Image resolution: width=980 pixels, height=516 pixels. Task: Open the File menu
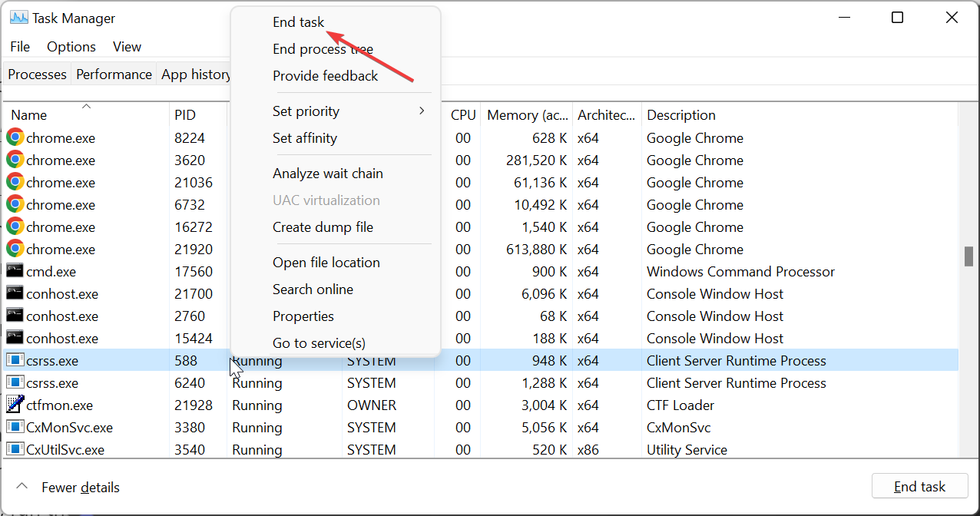[x=20, y=47]
